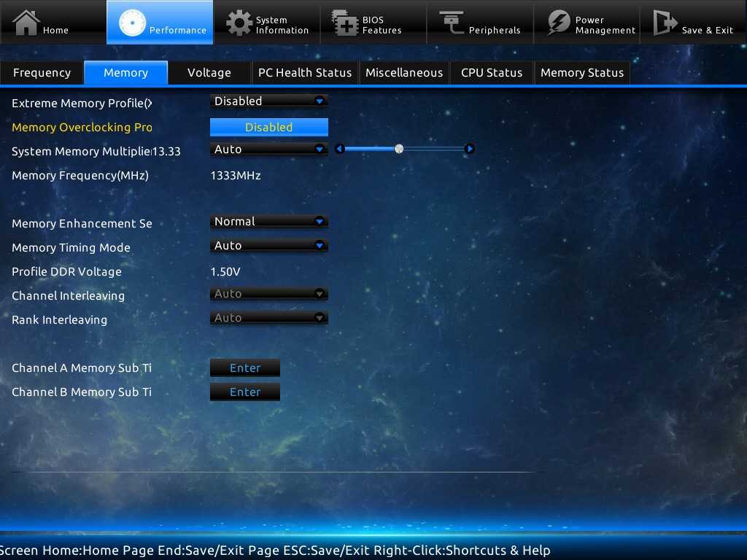This screenshot has height=560, width=747.
Task: Toggle the Memory Overclocking Profile Disabled field
Action: [268, 127]
